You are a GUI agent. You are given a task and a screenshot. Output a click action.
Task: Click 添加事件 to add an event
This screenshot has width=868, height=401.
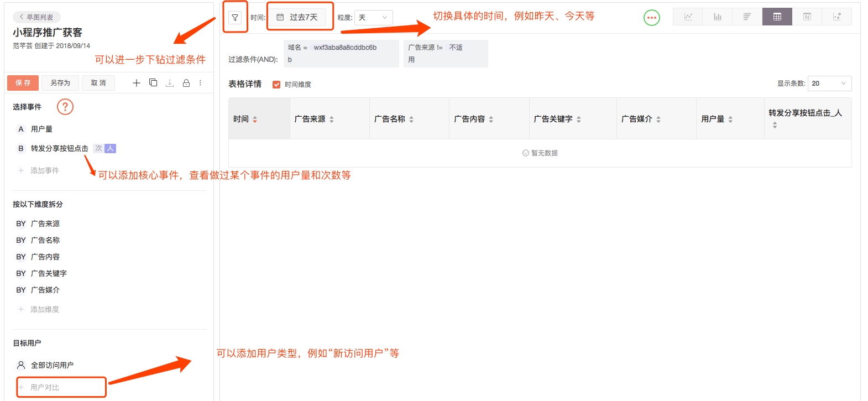coord(44,170)
